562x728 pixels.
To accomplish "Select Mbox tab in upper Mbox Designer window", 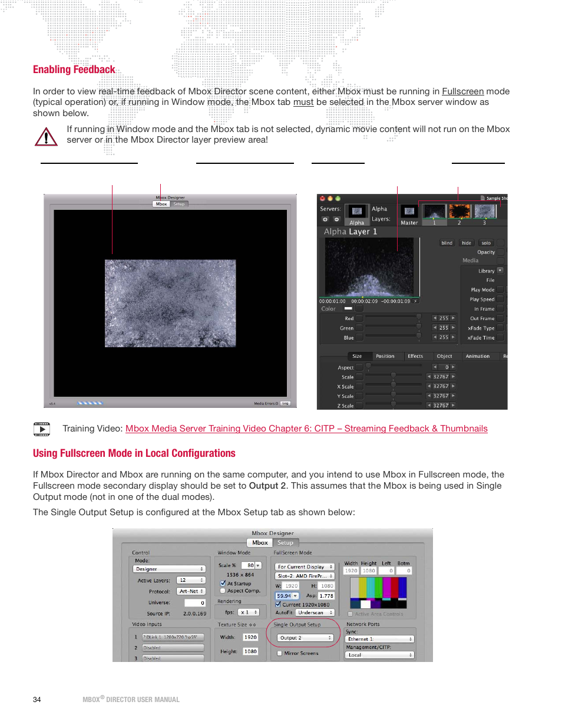I will [x=161, y=204].
